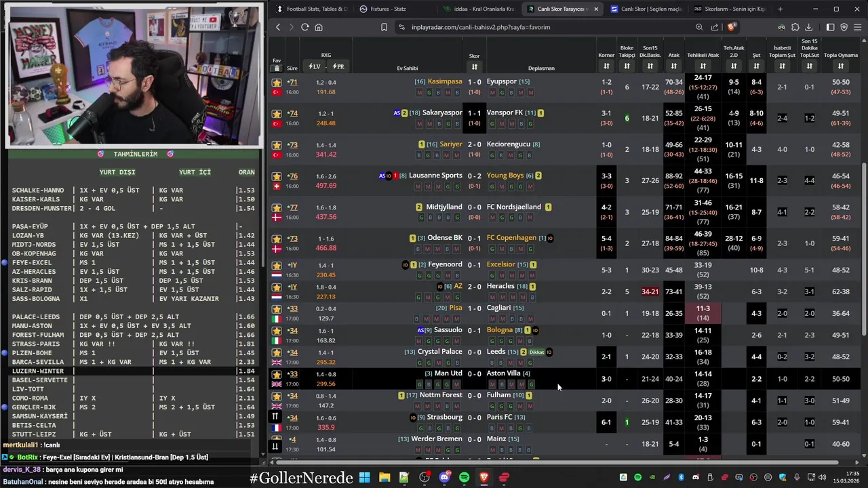This screenshot has height=488, width=868.
Task: Switch to Football Stats, Tables tab
Action: click(x=311, y=9)
